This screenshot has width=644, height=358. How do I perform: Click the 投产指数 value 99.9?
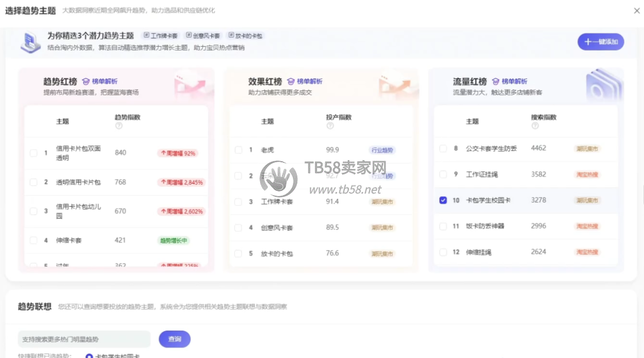tap(332, 150)
